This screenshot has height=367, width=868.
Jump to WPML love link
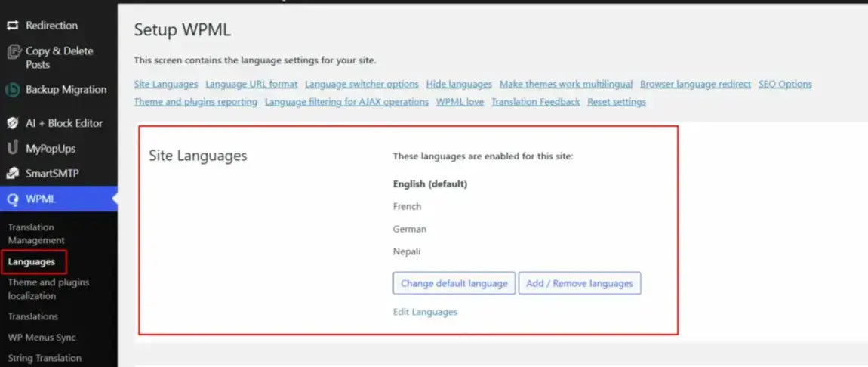click(x=460, y=102)
